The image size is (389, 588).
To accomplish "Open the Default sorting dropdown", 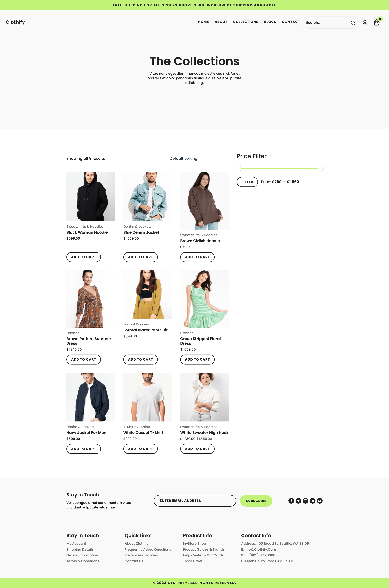I will (x=197, y=158).
